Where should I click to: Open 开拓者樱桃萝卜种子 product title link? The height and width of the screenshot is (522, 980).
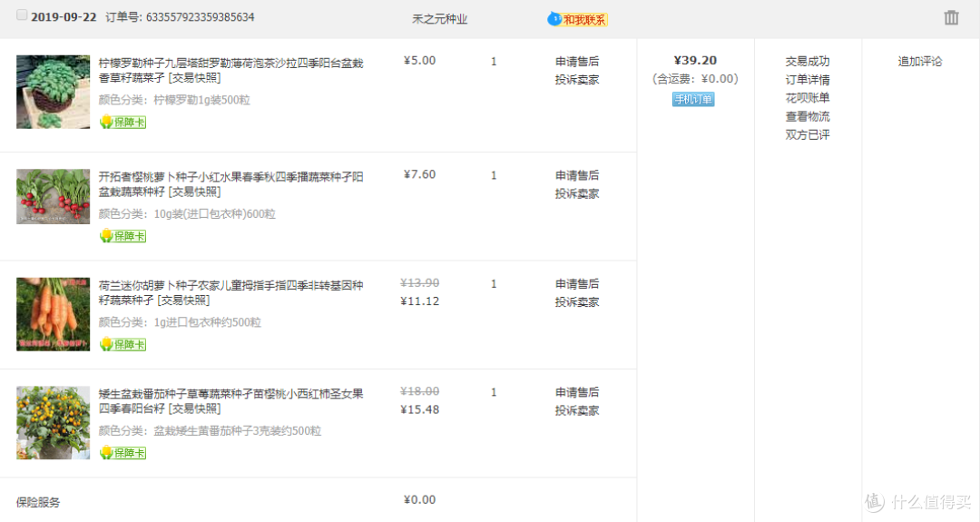(230, 183)
